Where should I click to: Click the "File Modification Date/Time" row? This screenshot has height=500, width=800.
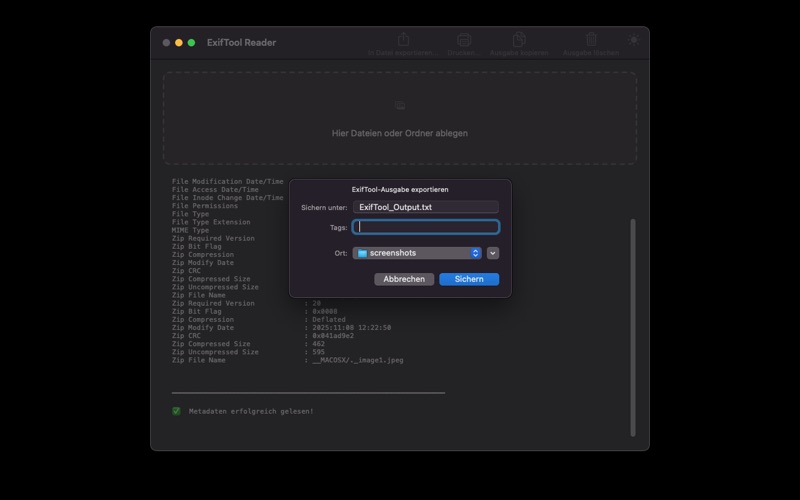pyautogui.click(x=228, y=182)
